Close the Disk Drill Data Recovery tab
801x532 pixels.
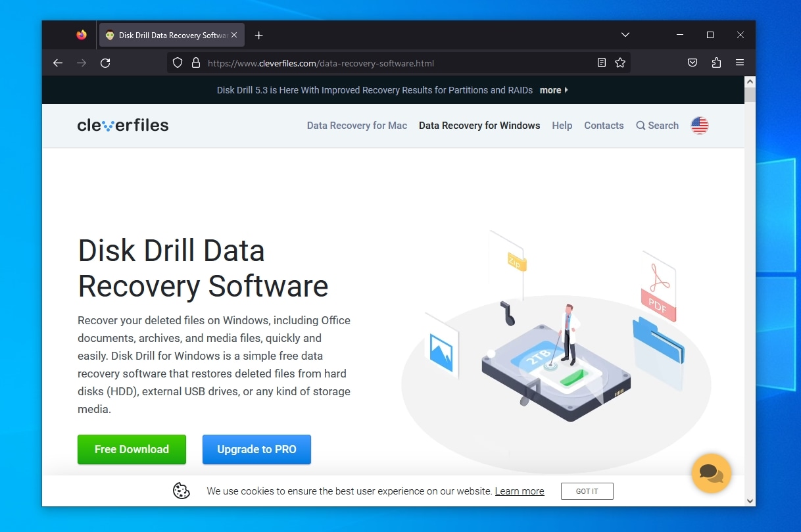234,36
